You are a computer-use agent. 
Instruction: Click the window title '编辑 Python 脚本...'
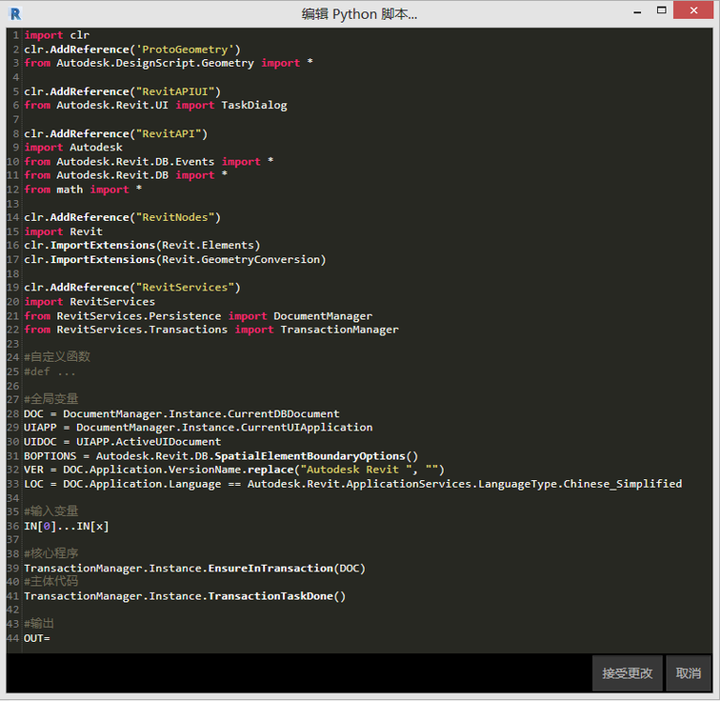click(359, 14)
